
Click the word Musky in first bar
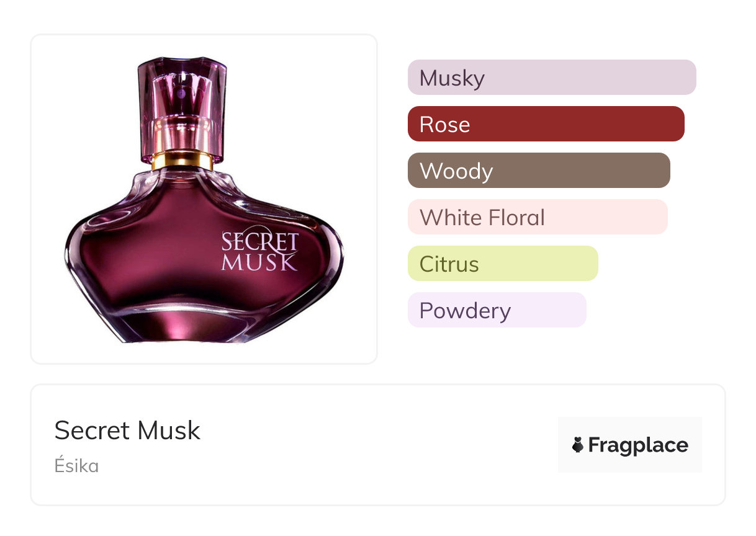click(452, 78)
